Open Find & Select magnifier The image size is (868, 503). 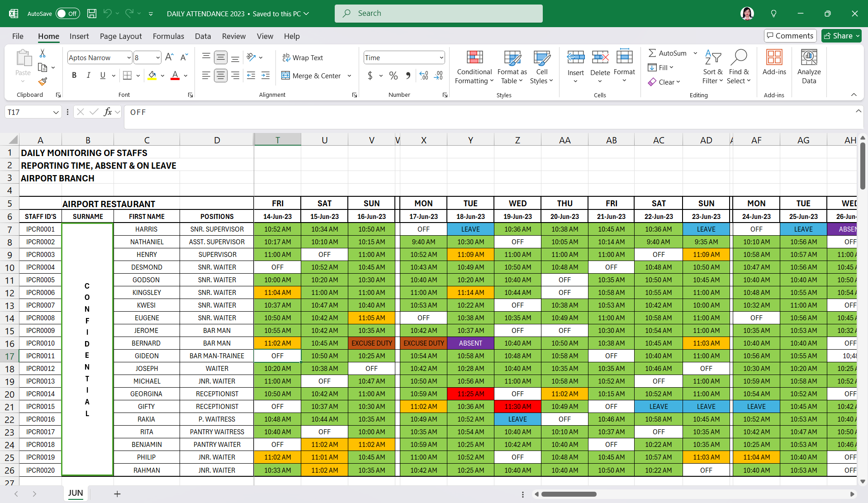coord(739,67)
